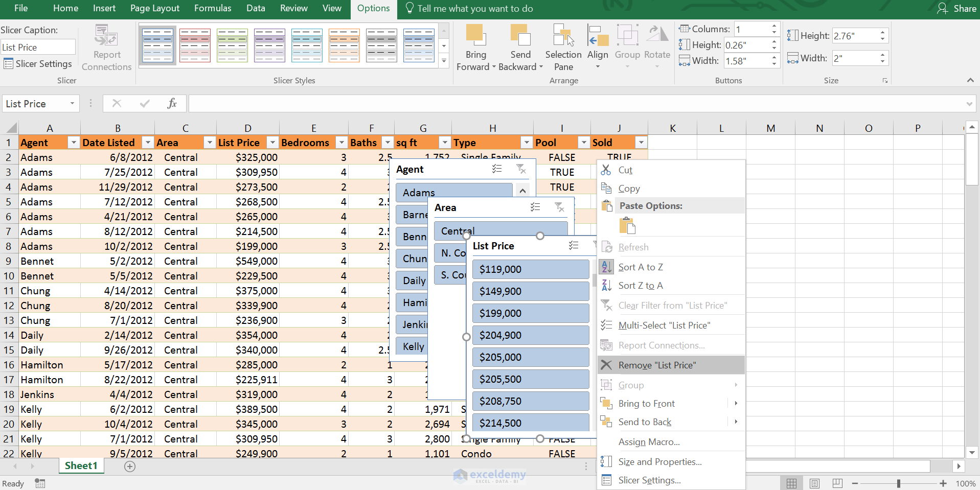Click the Slicer Caption input field
This screenshot has width=980, height=490.
pos(38,48)
